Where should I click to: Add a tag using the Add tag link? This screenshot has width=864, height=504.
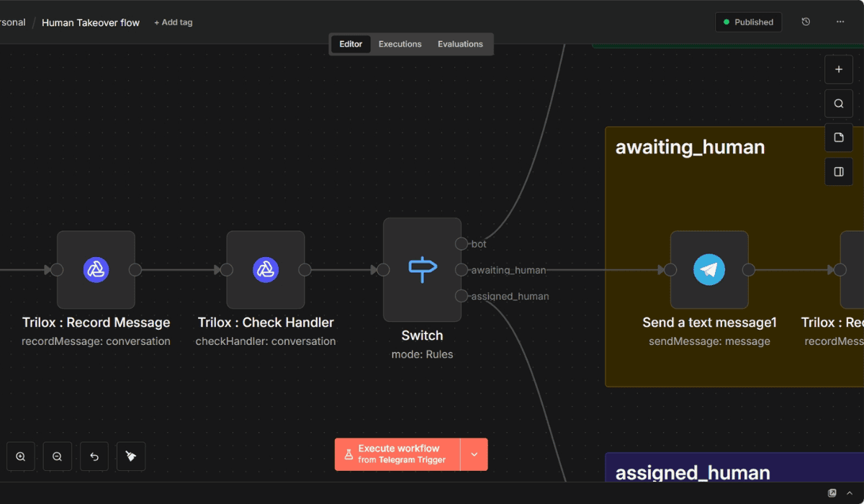coord(173,22)
